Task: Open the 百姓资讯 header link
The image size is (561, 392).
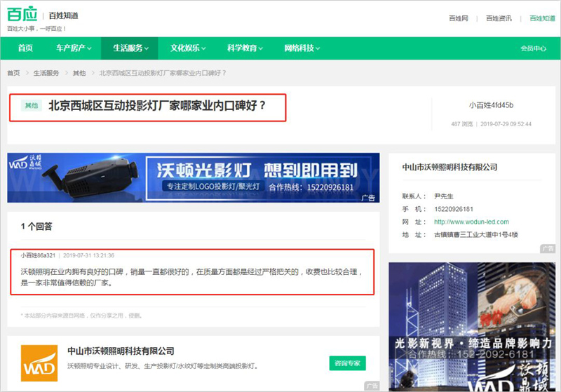Action: [x=499, y=18]
